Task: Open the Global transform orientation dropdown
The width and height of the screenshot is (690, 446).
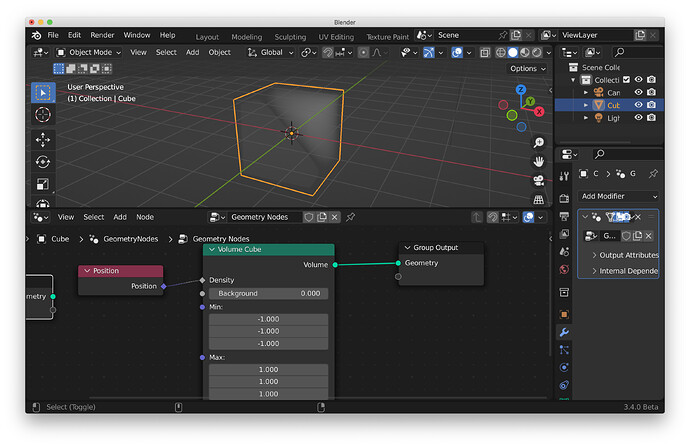Action: 271,52
